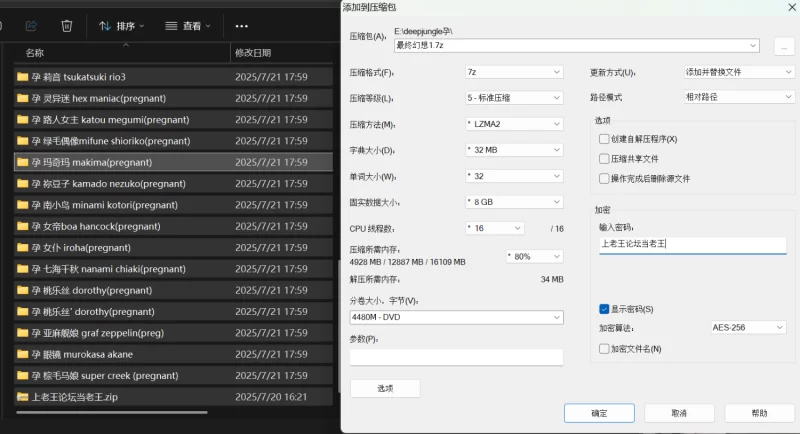The width and height of the screenshot is (800, 434).
Task: Open 路径模式 dropdown showing 相对路径
Action: pyautogui.click(x=738, y=97)
